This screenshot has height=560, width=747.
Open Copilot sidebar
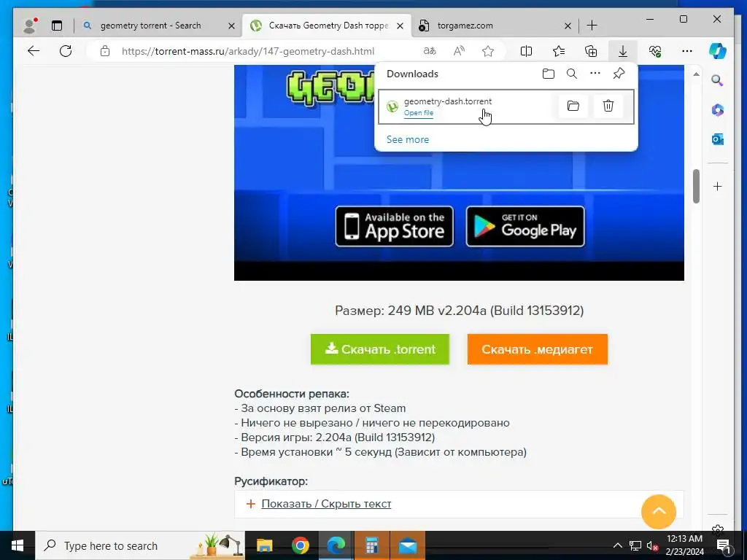pyautogui.click(x=718, y=51)
